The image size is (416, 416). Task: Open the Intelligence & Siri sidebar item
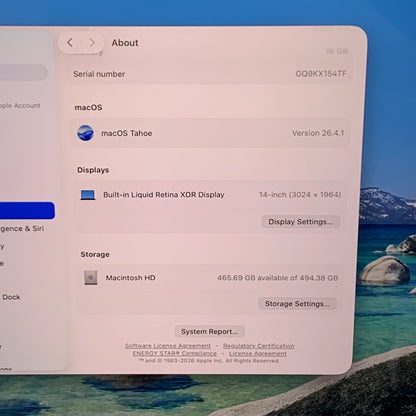22,228
